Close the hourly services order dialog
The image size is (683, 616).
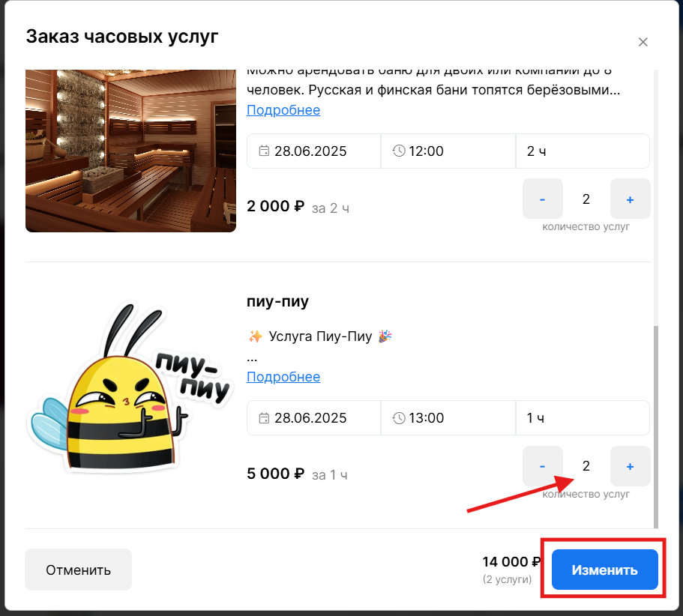click(x=643, y=42)
